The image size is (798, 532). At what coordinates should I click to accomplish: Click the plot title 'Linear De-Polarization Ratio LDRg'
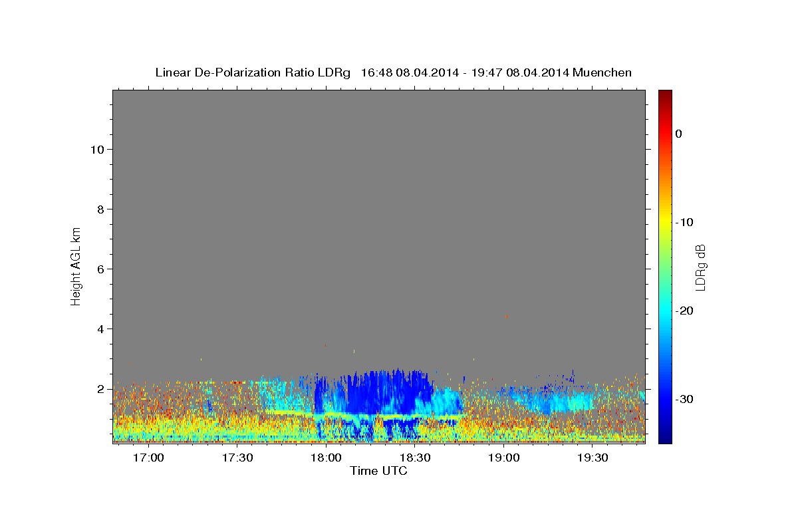point(253,72)
